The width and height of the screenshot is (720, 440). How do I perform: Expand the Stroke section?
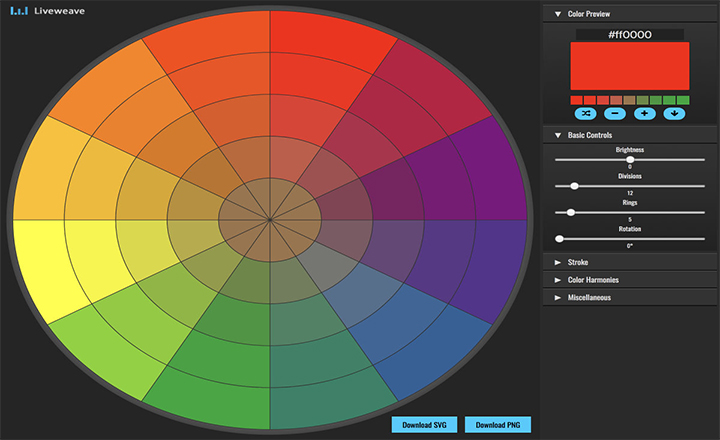[x=558, y=262]
